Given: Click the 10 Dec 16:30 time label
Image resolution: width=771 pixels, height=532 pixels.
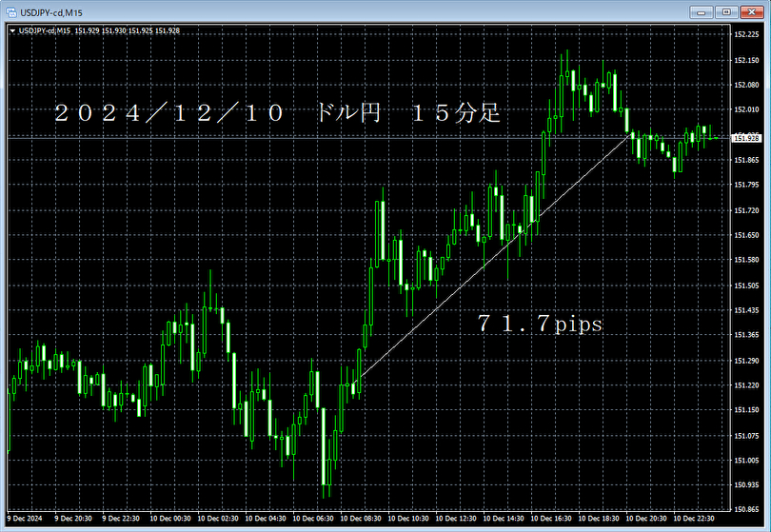Looking at the screenshot, I should click(551, 519).
